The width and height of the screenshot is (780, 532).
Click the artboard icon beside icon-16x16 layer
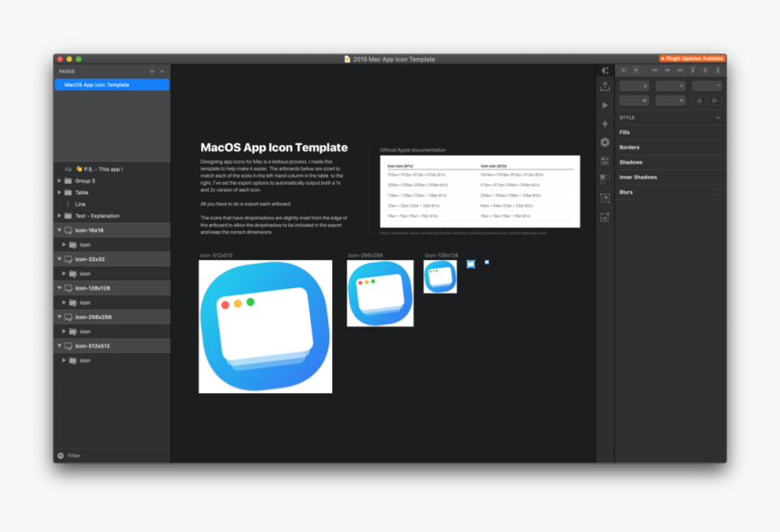(x=68, y=230)
